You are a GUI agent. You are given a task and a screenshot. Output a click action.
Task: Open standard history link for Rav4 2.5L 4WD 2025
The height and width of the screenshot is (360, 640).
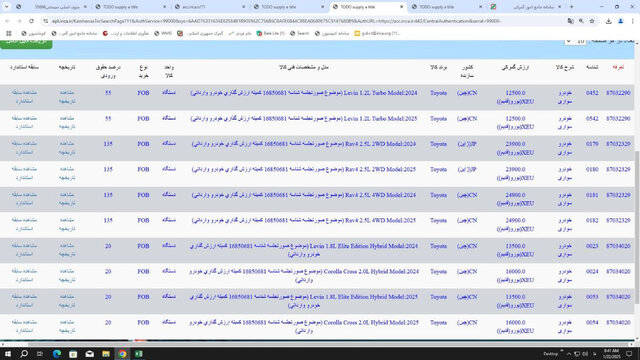click(x=24, y=224)
